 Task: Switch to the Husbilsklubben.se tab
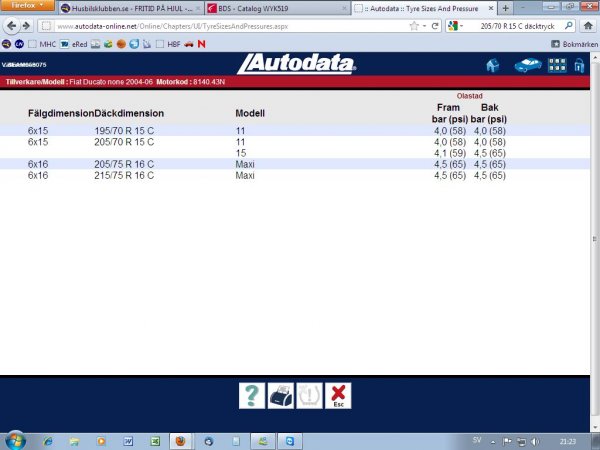click(126, 8)
